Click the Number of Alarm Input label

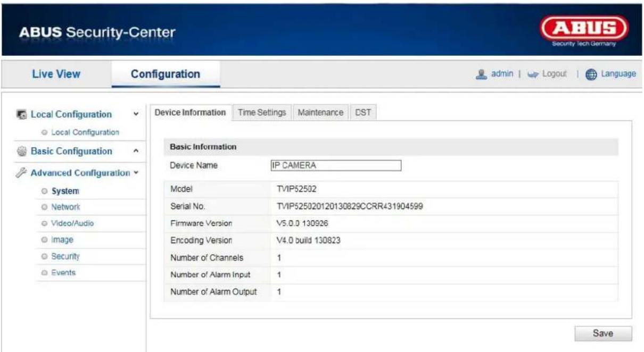210,275
